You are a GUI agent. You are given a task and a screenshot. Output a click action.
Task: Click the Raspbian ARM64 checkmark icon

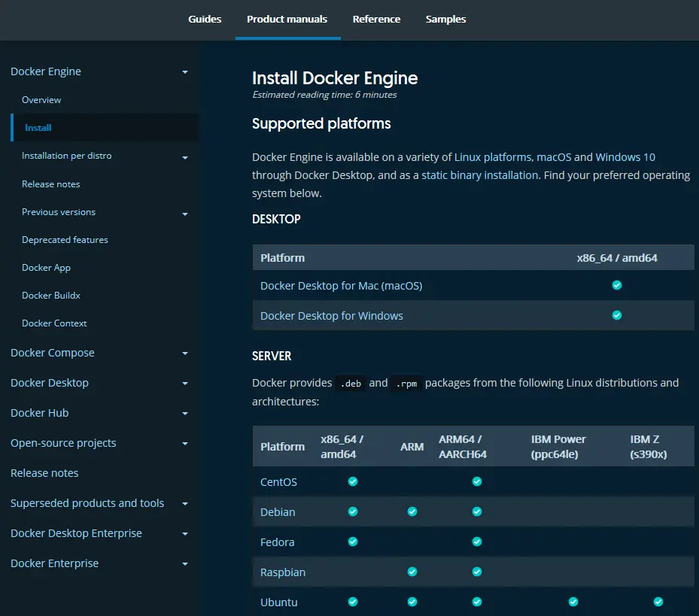(x=476, y=572)
